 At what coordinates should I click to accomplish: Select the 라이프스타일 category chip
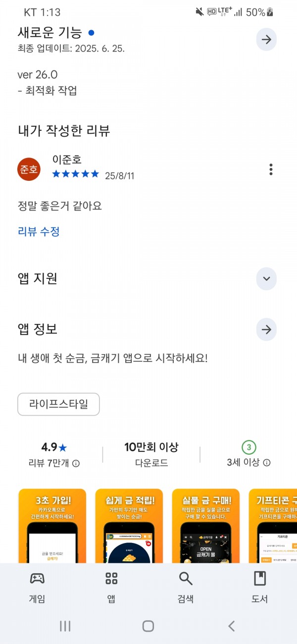coord(58,404)
